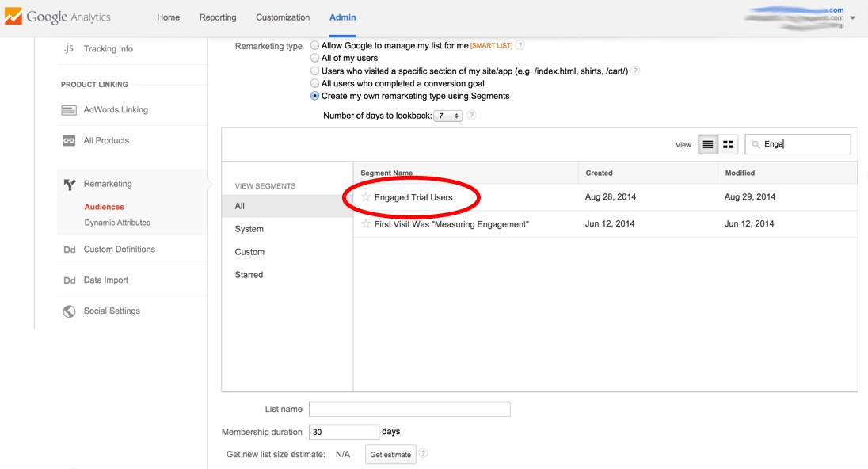Open the Remarketing section

[108, 184]
